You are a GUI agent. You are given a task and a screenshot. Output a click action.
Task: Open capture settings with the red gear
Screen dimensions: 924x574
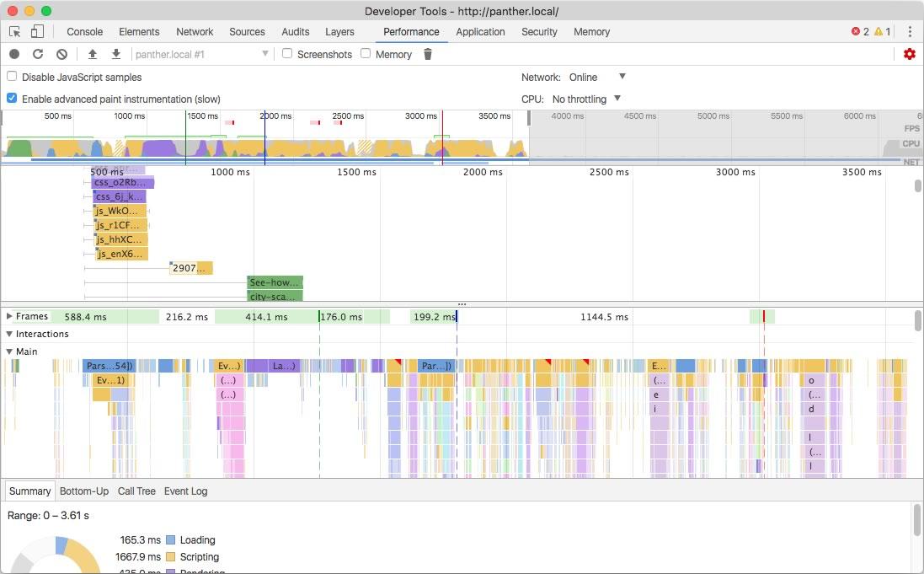point(910,54)
